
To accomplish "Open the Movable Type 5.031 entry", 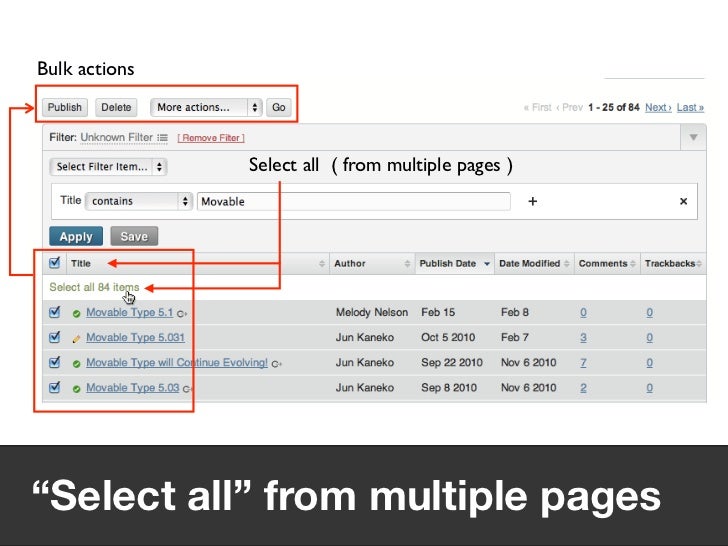I will coord(136,338).
